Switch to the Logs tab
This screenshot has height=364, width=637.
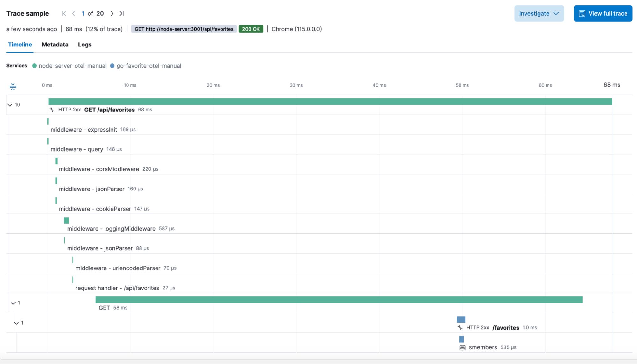84,44
